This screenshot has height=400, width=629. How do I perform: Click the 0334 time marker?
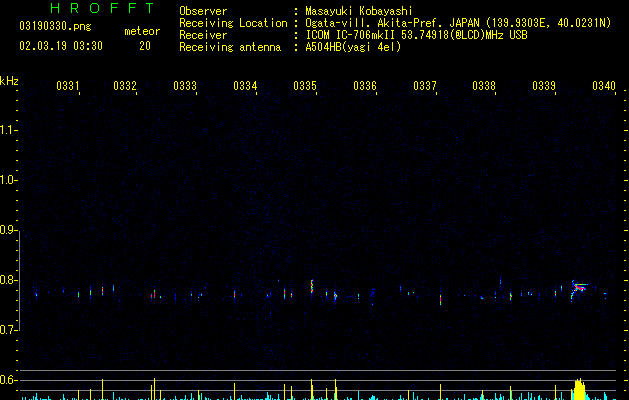point(245,86)
